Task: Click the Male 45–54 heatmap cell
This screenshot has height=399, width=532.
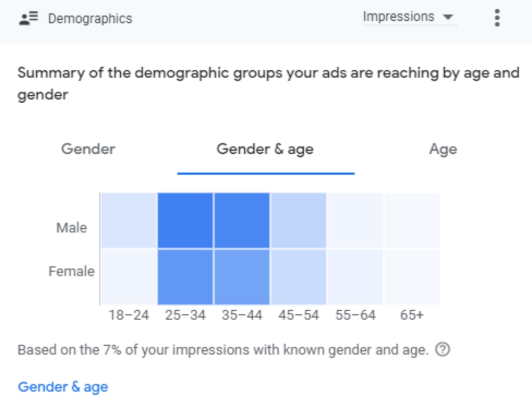Action: click(x=298, y=221)
